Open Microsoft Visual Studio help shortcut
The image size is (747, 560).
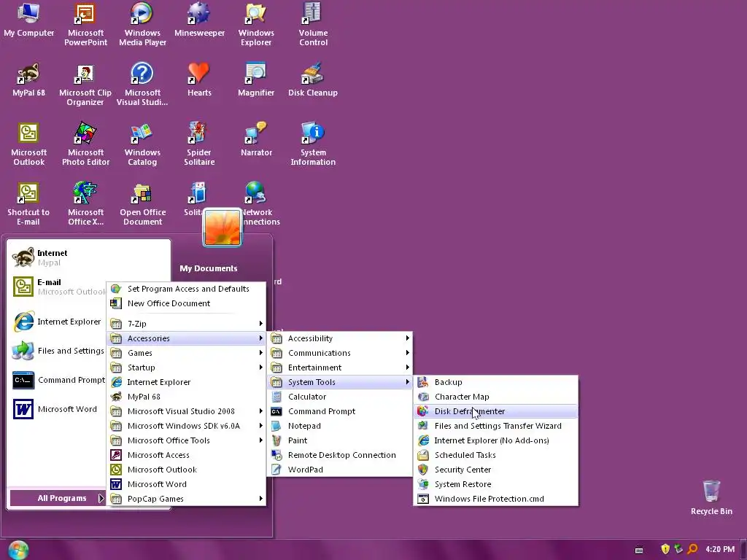pos(142,85)
